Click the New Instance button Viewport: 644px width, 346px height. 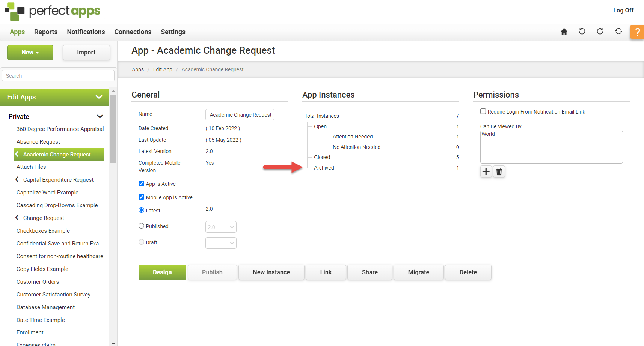[x=271, y=272]
